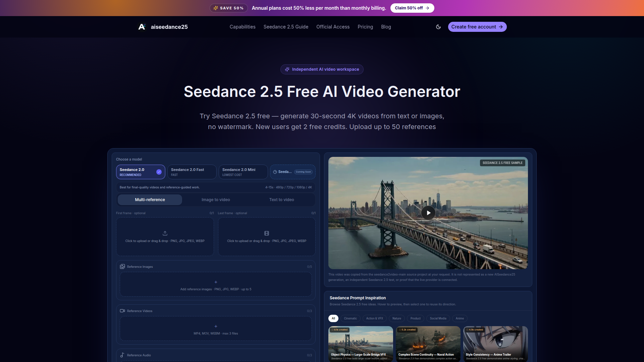Filter inspiration by Nature

[x=397, y=318]
